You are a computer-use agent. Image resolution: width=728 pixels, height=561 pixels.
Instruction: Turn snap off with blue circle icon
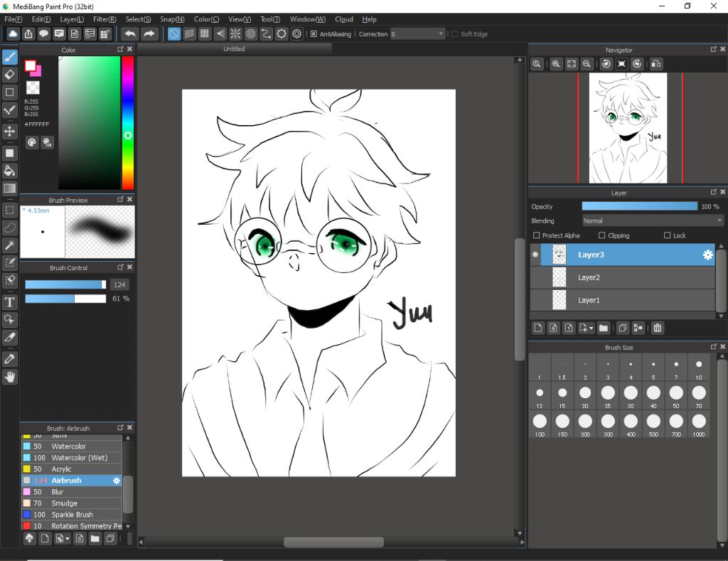173,34
